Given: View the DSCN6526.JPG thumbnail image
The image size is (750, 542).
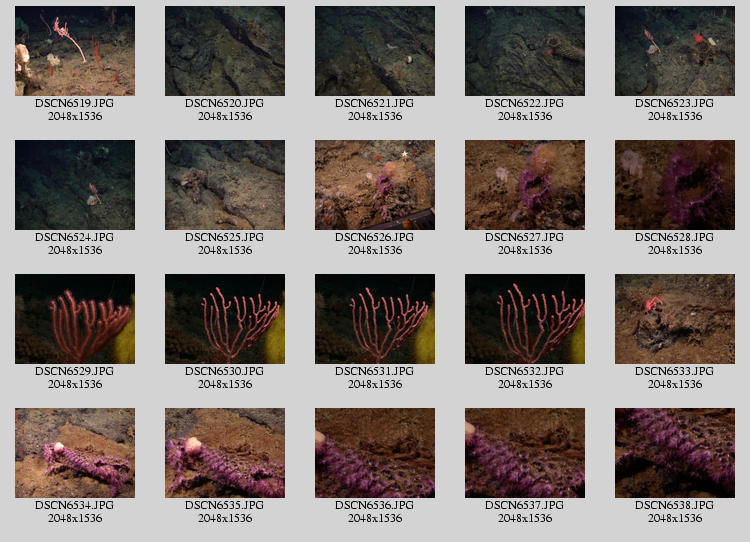Looking at the screenshot, I should tap(375, 185).
